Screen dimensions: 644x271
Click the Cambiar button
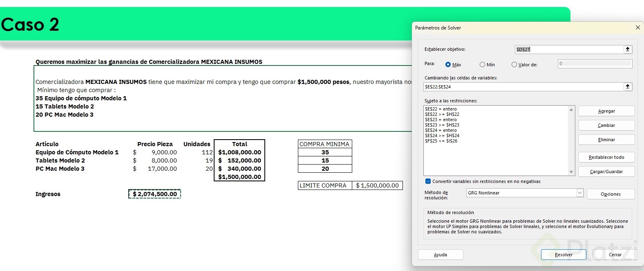coord(606,125)
